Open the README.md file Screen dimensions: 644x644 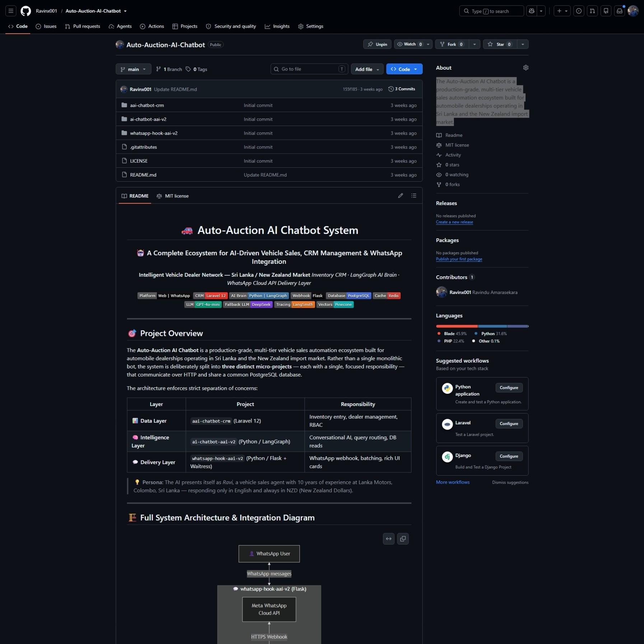pyautogui.click(x=143, y=175)
